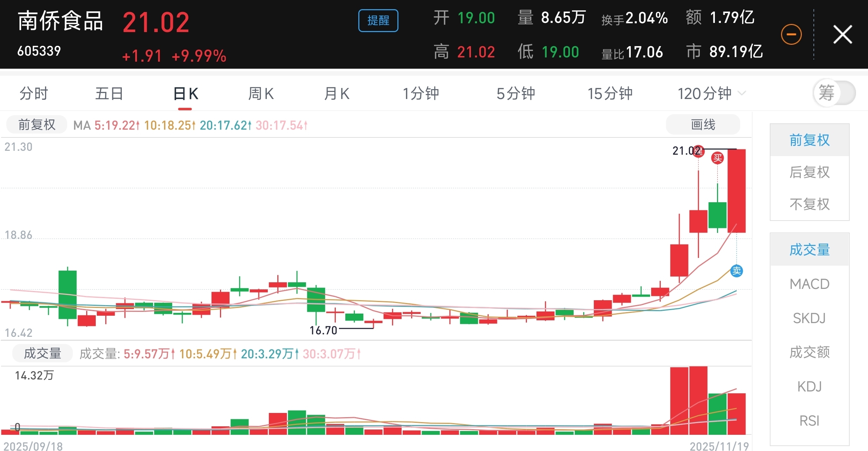The image size is (868, 451).
Task: Choose KDJ indicator from side list
Action: 809,387
